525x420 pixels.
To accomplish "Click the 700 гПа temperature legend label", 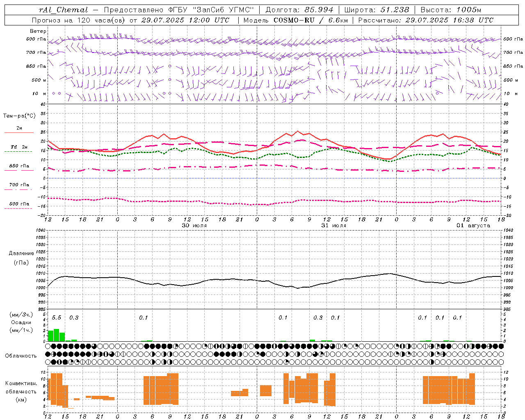I will (x=19, y=185).
